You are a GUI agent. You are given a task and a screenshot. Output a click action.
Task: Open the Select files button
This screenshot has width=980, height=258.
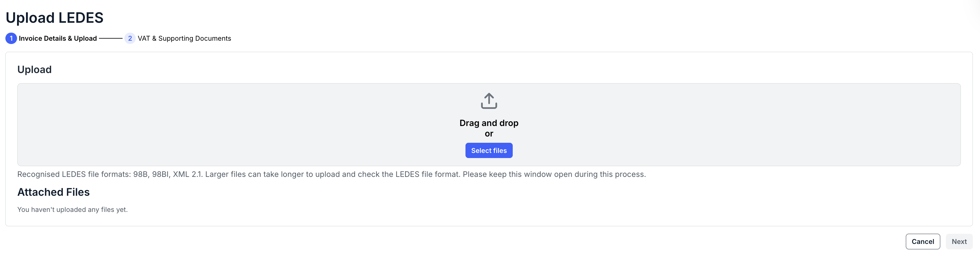click(489, 151)
